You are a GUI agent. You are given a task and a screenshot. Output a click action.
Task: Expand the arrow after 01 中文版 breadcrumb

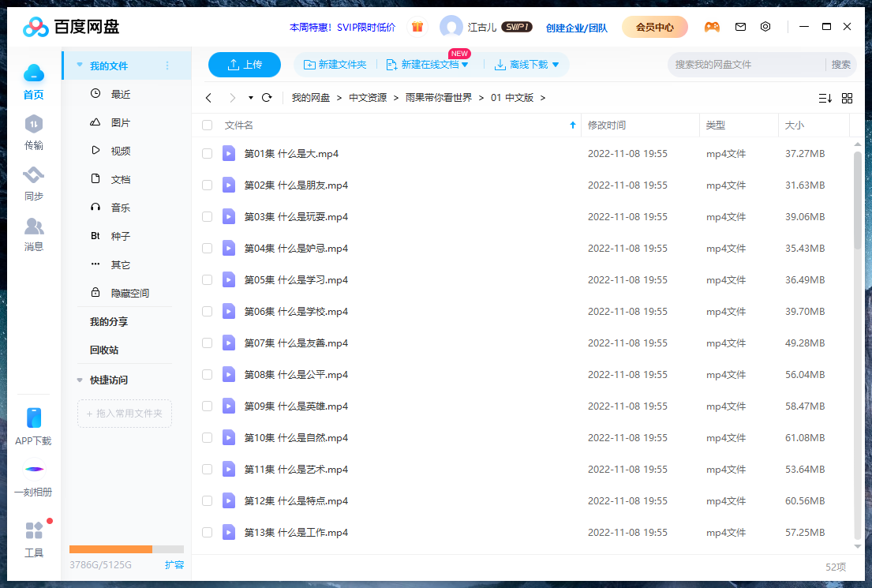(543, 98)
